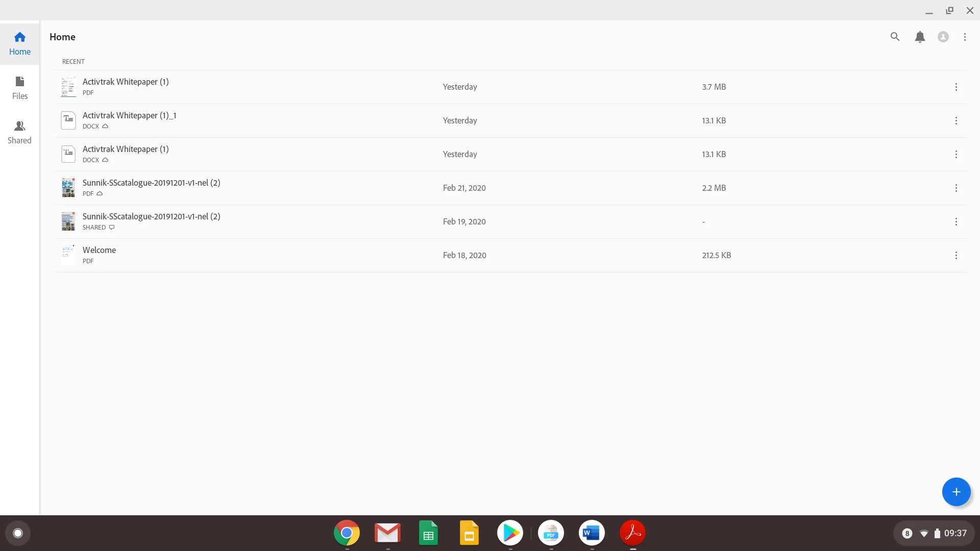Select the Home sidebar tab

click(x=20, y=43)
